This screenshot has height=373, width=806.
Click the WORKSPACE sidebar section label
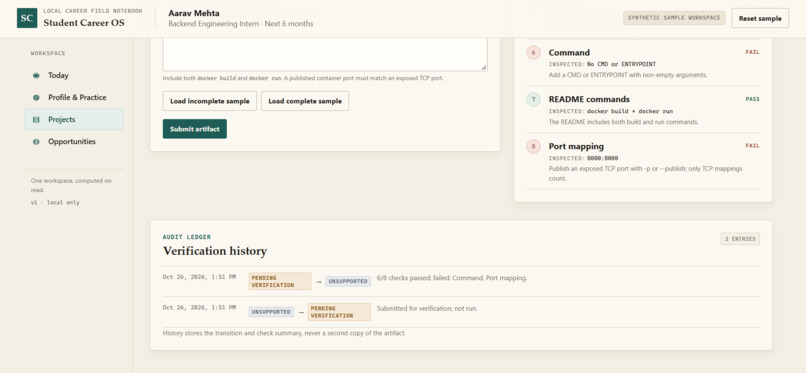click(x=48, y=53)
